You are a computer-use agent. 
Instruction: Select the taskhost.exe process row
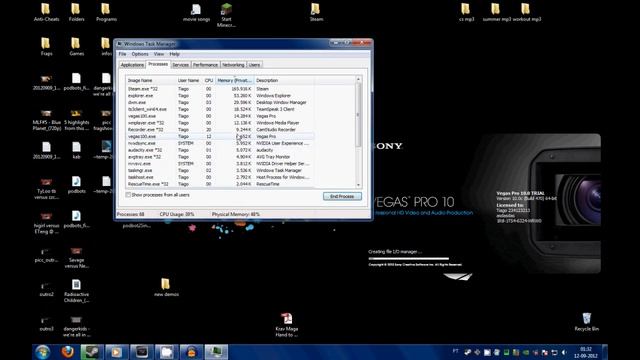(220, 177)
